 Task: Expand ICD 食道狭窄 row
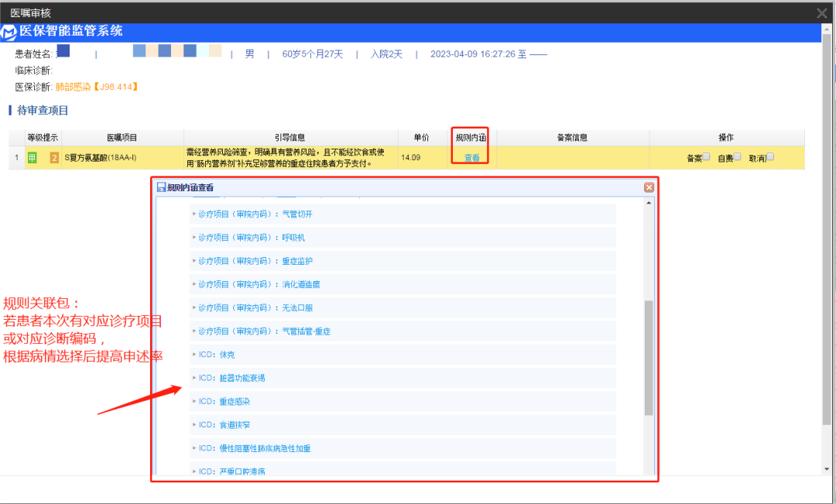(403, 425)
